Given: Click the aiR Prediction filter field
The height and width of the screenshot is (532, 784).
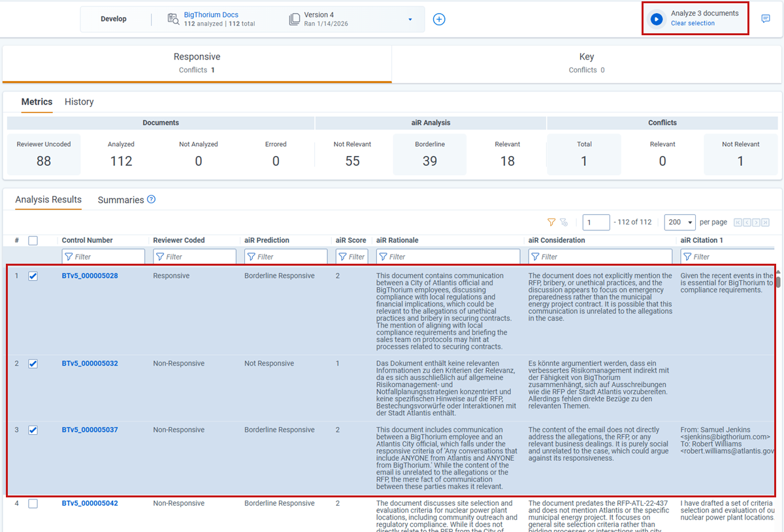Looking at the screenshot, I should coord(286,257).
